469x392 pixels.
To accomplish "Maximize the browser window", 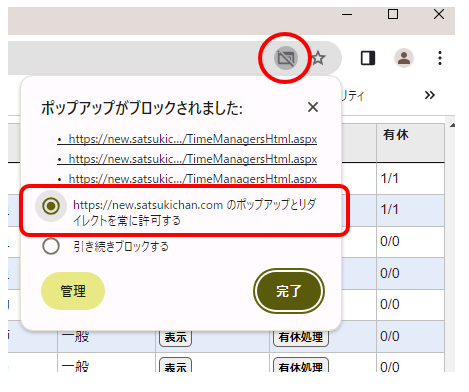I will 393,14.
